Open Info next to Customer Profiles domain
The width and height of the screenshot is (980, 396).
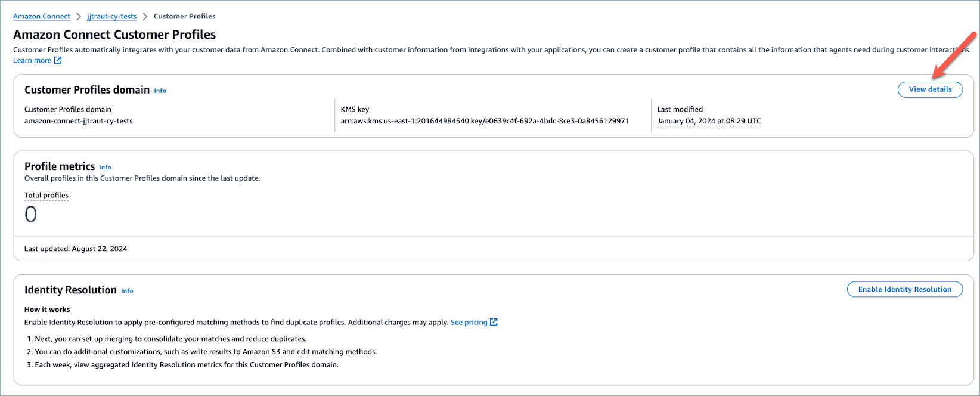point(160,91)
